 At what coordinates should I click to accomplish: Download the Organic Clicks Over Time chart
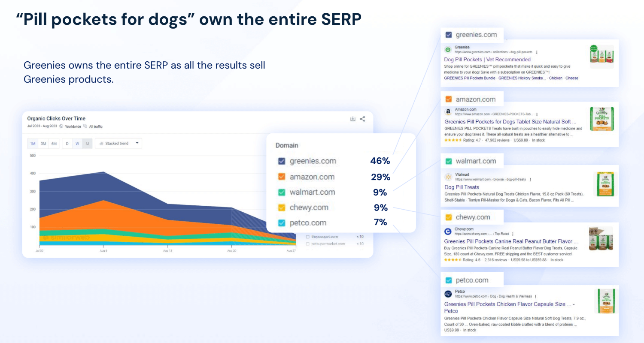click(353, 119)
